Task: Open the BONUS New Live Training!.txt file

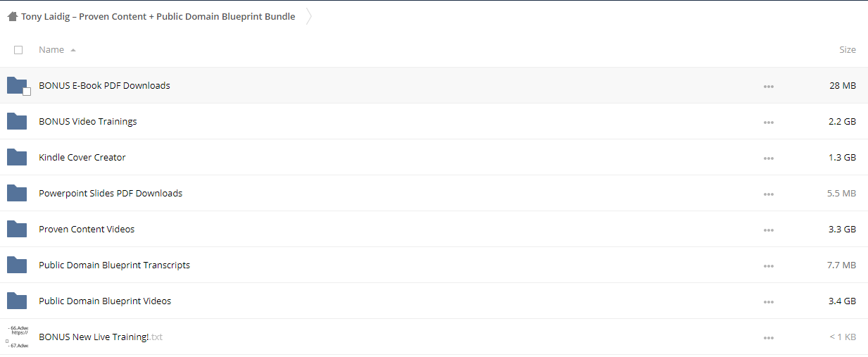Action: 101,337
